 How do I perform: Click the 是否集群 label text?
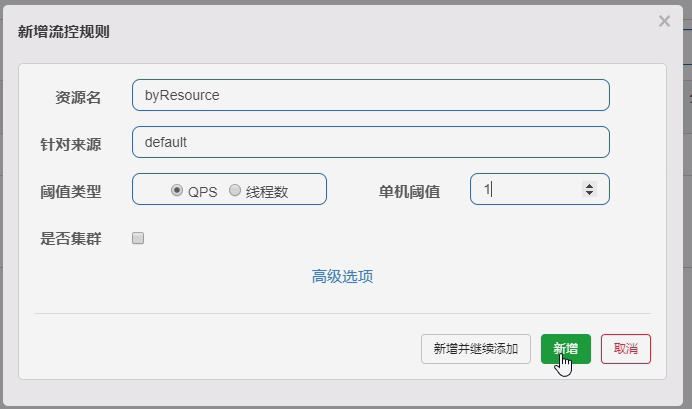pos(71,239)
